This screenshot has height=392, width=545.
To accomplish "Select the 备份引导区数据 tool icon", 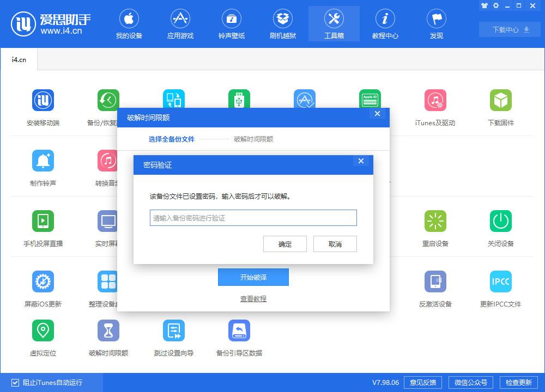I will 238,336.
